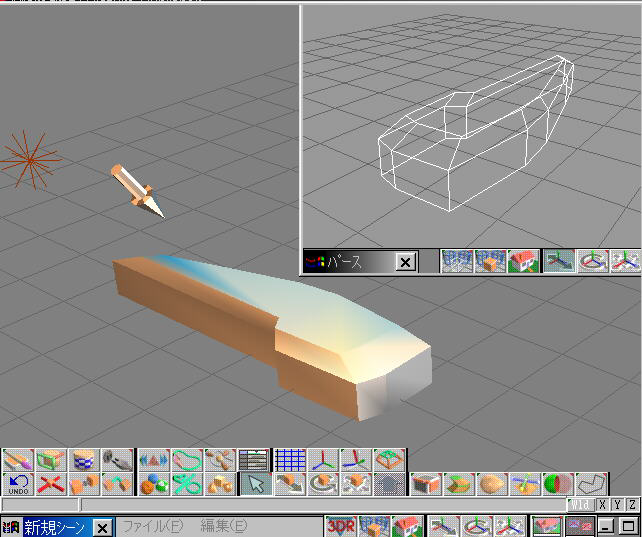Select the Object Rotate tool in main toolbar
The image size is (642, 537).
pos(323,484)
